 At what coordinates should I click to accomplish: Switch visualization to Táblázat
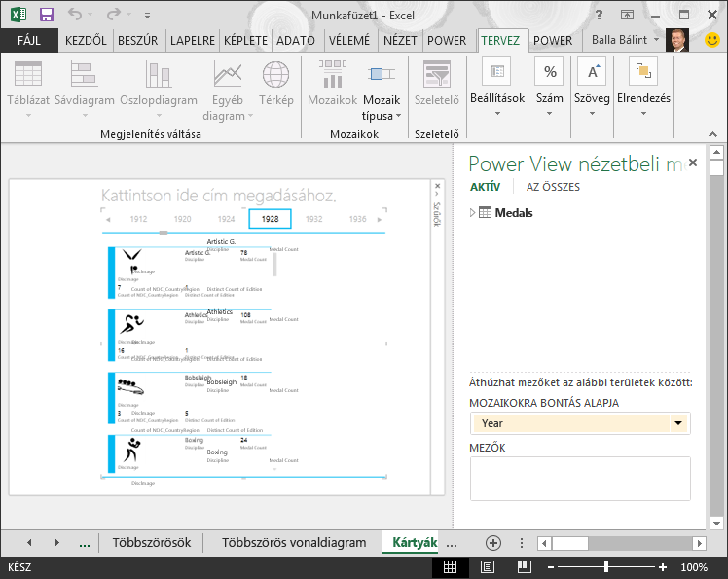pos(28,89)
